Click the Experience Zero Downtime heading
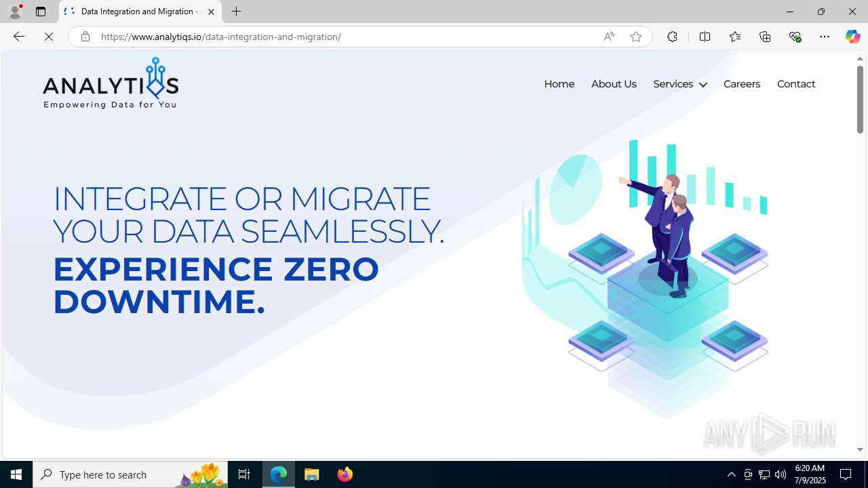This screenshot has height=488, width=868. [x=216, y=285]
